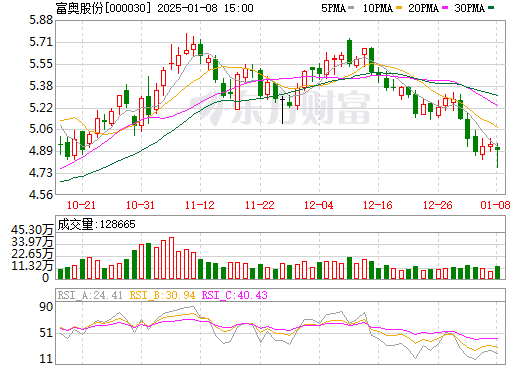520x365 pixels.
Task: Click the 45.30万 volume axis label
Action: (32, 230)
